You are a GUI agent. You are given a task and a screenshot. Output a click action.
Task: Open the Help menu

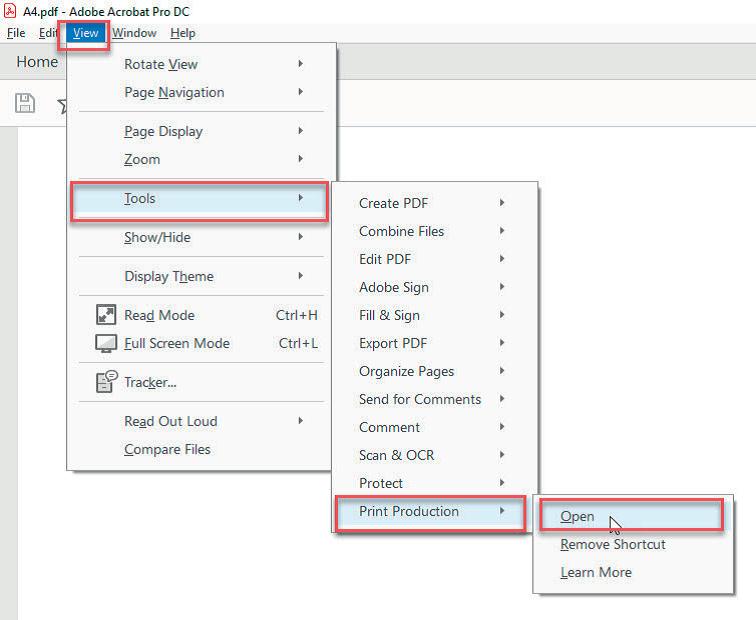[x=183, y=33]
